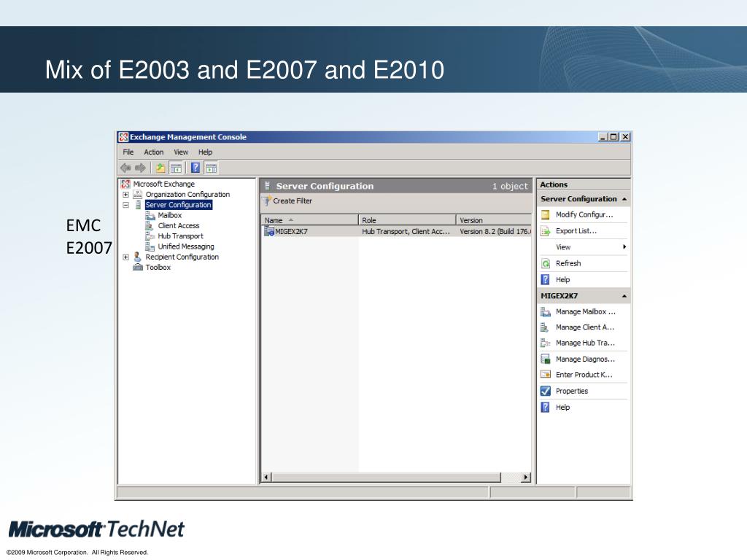Toggle Show/Hide Console Tree toolbar icon
Image resolution: width=747 pixels, height=560 pixels.
(x=176, y=168)
